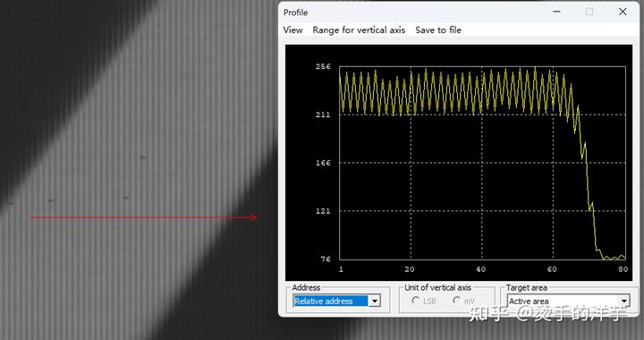
Task: Expand the Address dropdown arrow
Action: [374, 301]
